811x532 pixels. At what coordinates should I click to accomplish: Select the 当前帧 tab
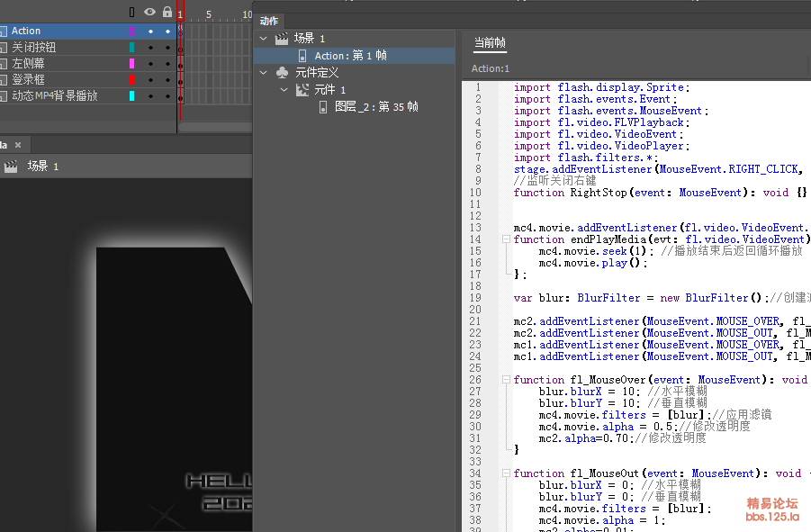[x=489, y=42]
